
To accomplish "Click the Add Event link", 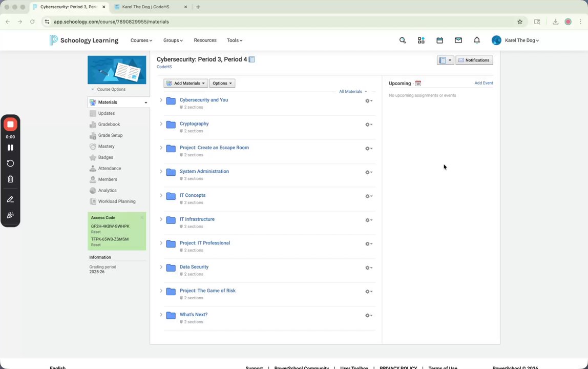I will [484, 83].
